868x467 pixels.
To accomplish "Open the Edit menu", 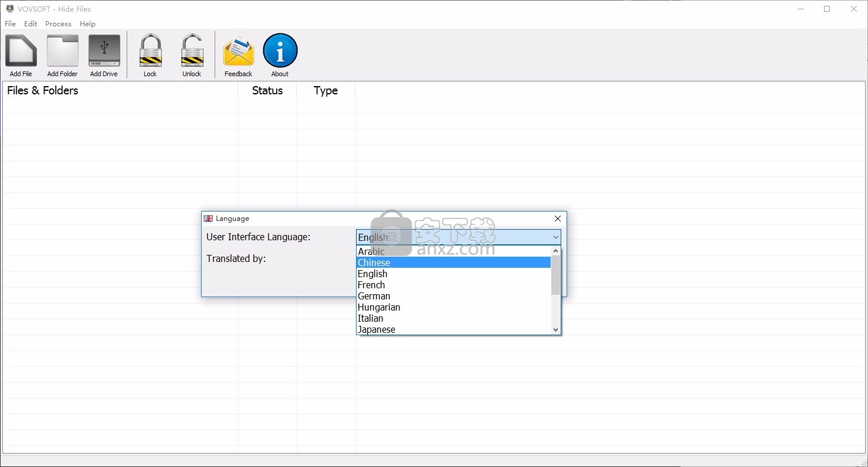I will pos(30,24).
